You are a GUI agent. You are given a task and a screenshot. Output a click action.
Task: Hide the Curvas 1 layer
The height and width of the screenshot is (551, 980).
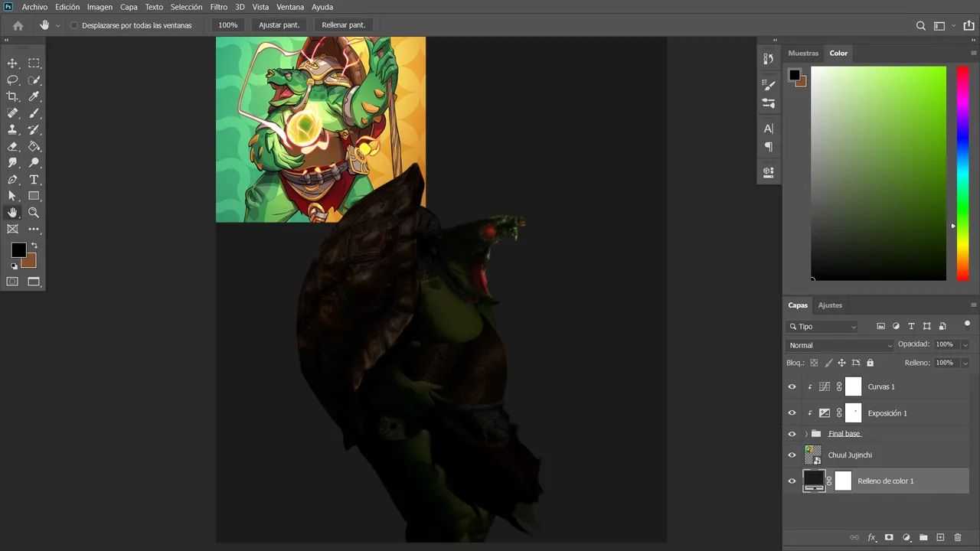pos(792,386)
